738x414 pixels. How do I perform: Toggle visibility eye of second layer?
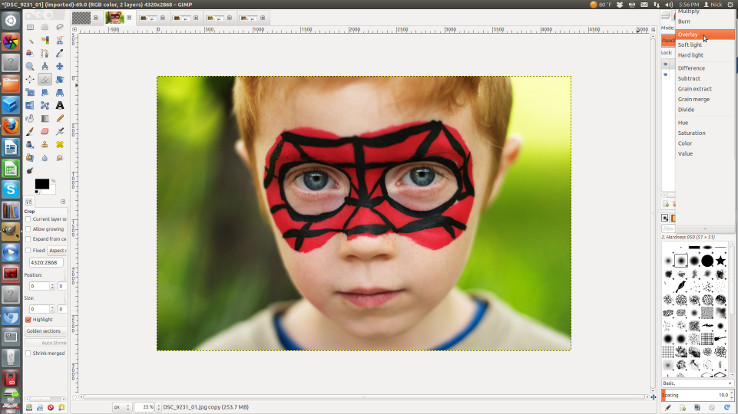[666, 75]
